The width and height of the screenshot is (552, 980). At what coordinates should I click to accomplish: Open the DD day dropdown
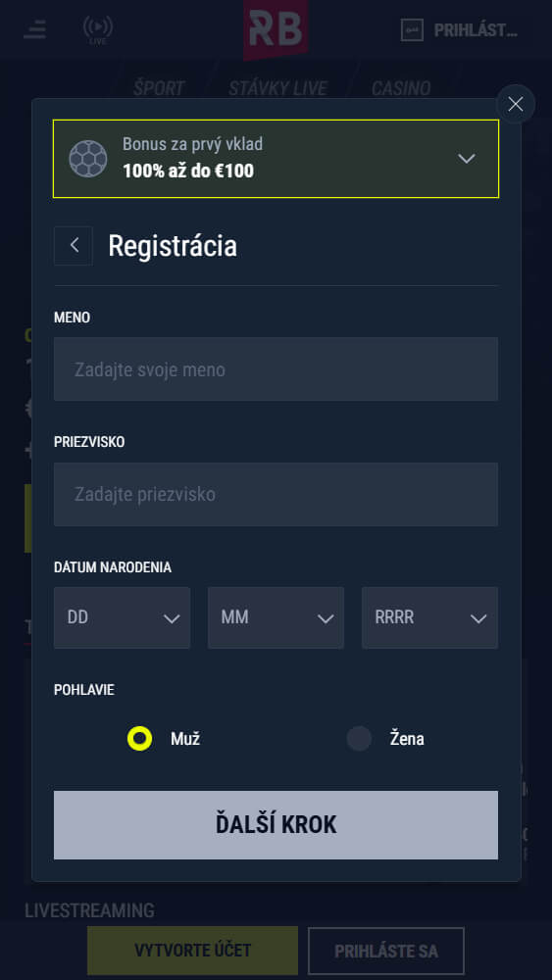click(x=122, y=617)
